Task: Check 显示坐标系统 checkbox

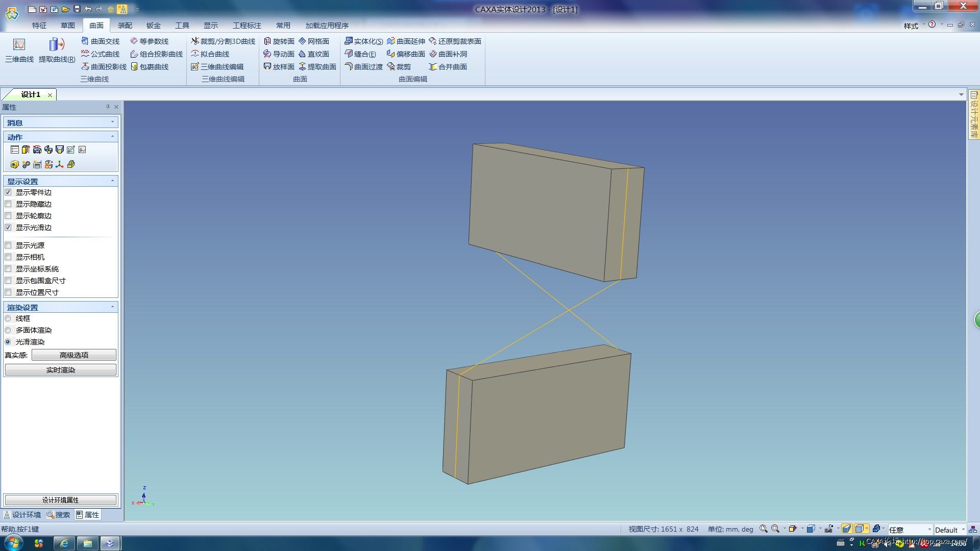Action: pos(8,269)
